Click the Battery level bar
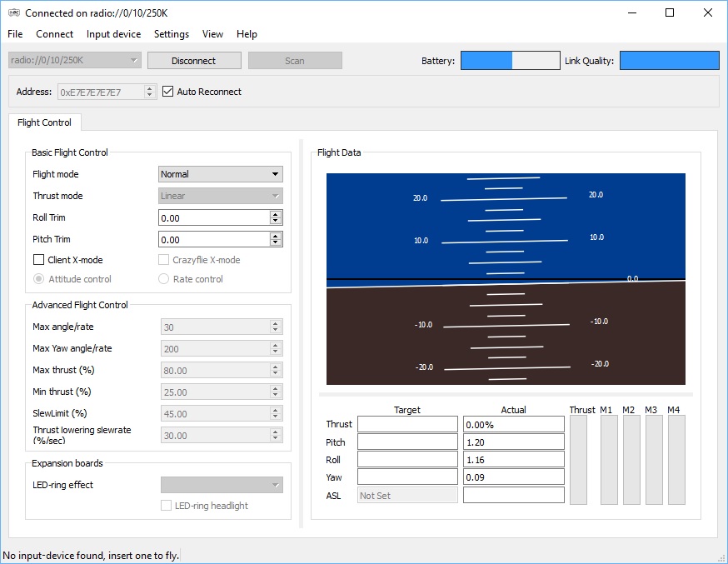 (x=510, y=61)
